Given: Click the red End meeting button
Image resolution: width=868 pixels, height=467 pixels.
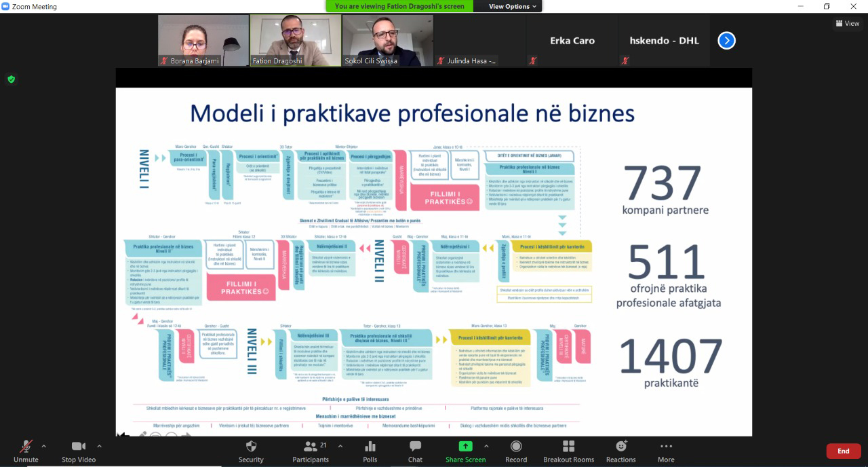Looking at the screenshot, I should (843, 451).
